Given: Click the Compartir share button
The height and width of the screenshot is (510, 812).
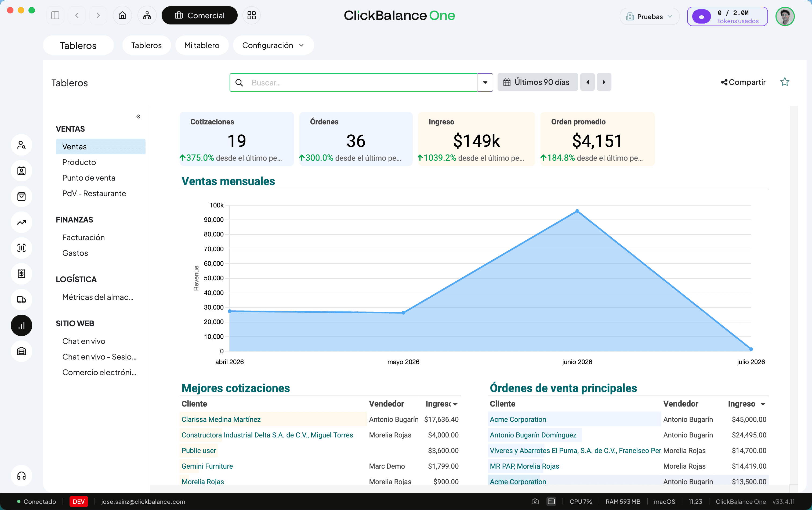Looking at the screenshot, I should (743, 82).
